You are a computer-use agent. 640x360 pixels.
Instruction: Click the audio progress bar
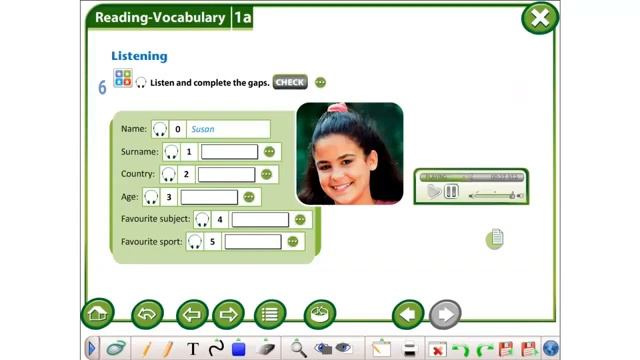471,177
